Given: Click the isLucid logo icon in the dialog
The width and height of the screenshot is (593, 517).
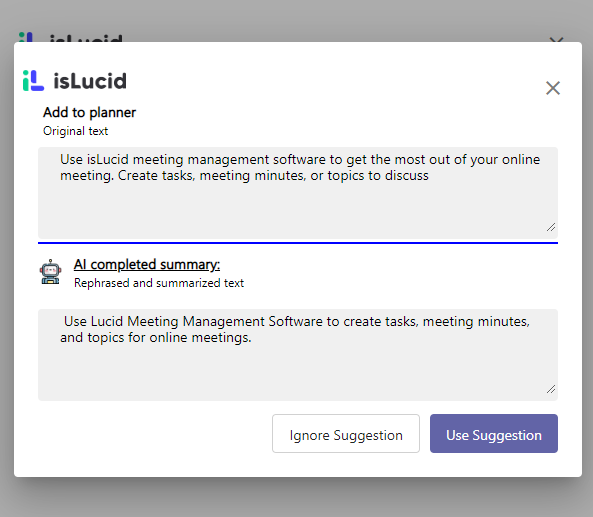Looking at the screenshot, I should click(x=33, y=81).
